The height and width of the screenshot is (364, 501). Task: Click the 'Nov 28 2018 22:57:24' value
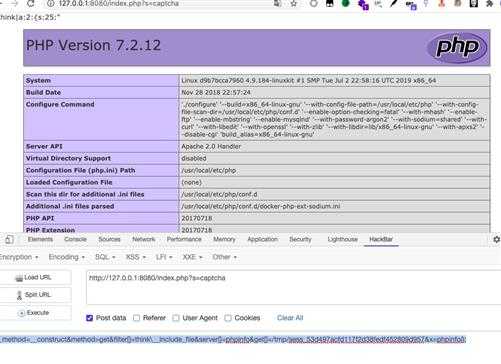[x=216, y=92]
